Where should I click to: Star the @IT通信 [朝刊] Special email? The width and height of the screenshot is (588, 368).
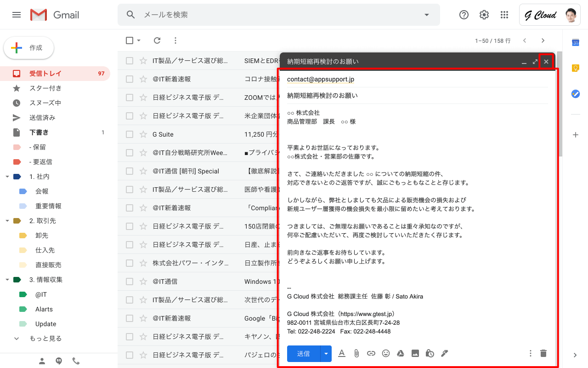(143, 171)
